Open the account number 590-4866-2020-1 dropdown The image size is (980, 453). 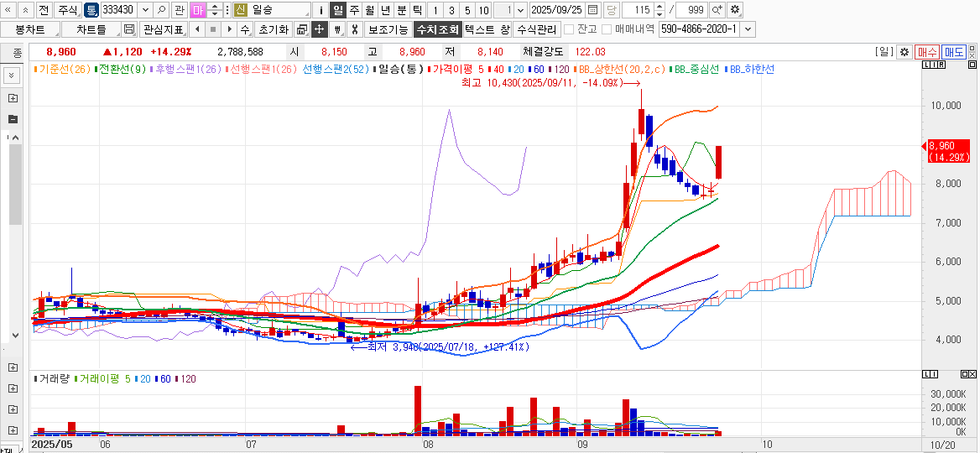pyautogui.click(x=748, y=29)
